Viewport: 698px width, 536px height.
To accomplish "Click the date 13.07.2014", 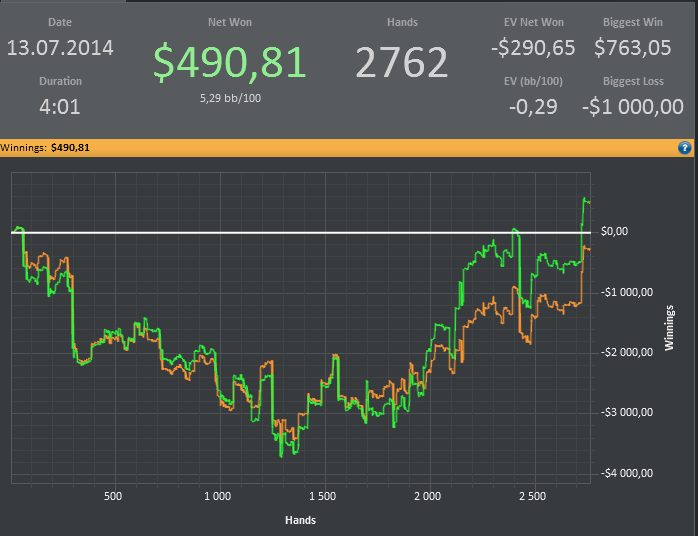I will (x=60, y=48).
